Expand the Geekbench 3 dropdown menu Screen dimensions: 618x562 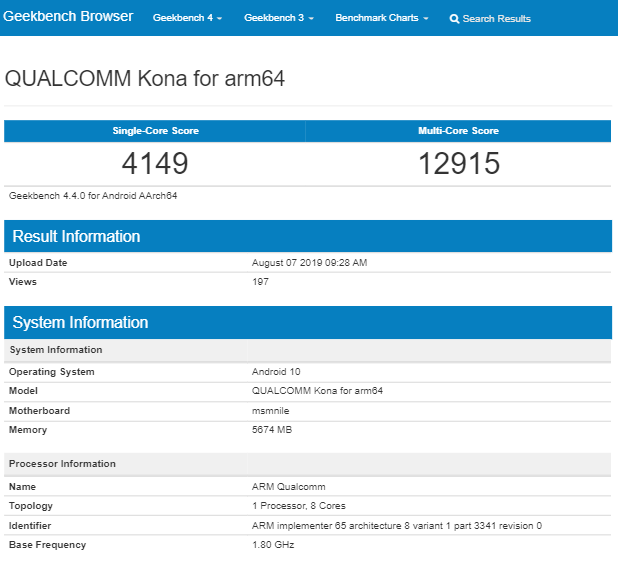point(278,19)
